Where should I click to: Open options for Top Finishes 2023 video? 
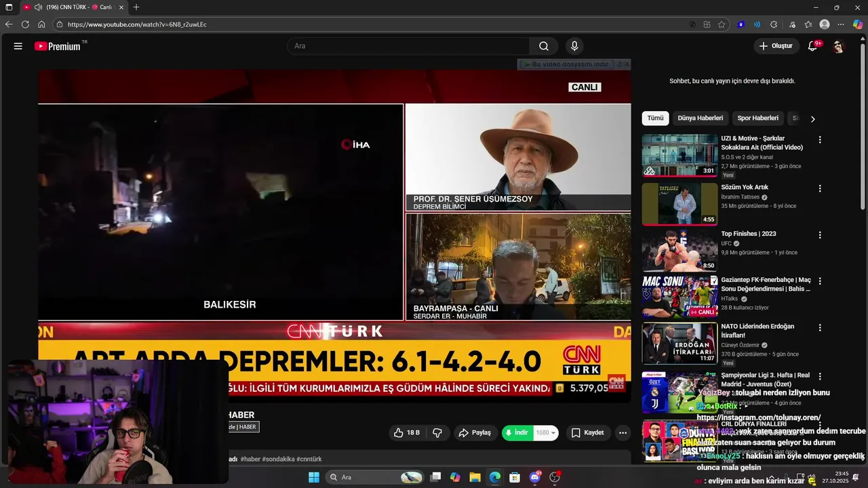(x=820, y=235)
